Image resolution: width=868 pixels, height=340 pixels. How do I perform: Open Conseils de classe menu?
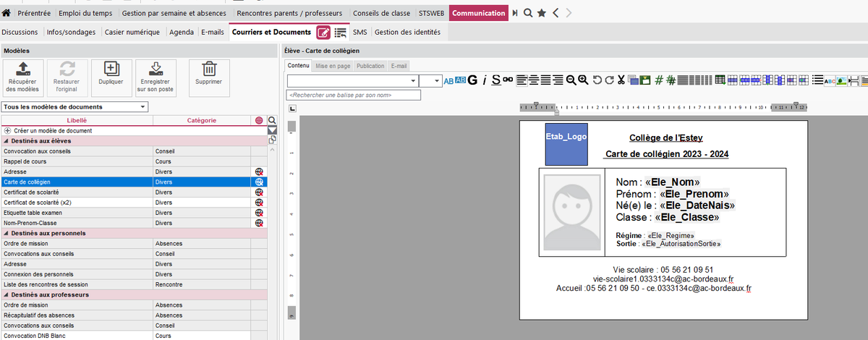[x=381, y=13]
